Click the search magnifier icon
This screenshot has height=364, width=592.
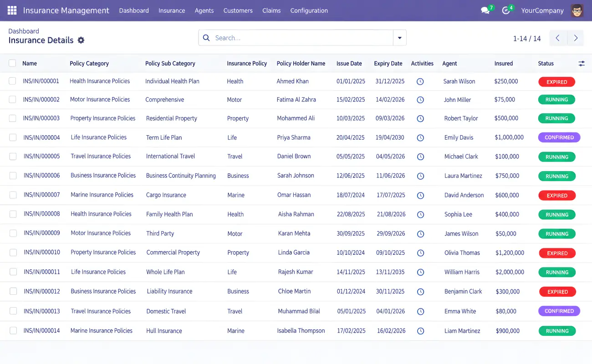tap(206, 38)
